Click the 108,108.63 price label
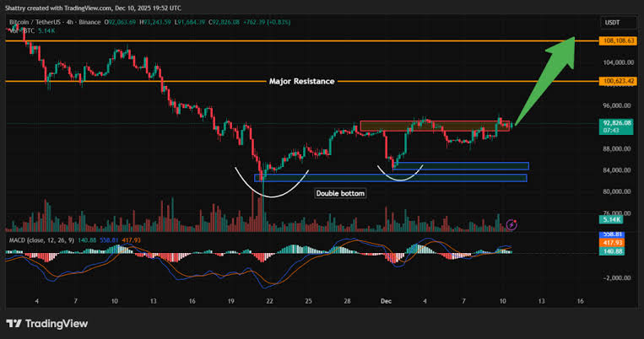The image size is (644, 339). pos(617,41)
